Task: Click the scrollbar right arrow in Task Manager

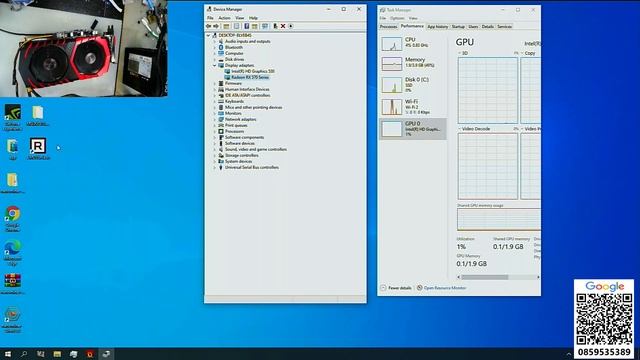Action: point(538,277)
